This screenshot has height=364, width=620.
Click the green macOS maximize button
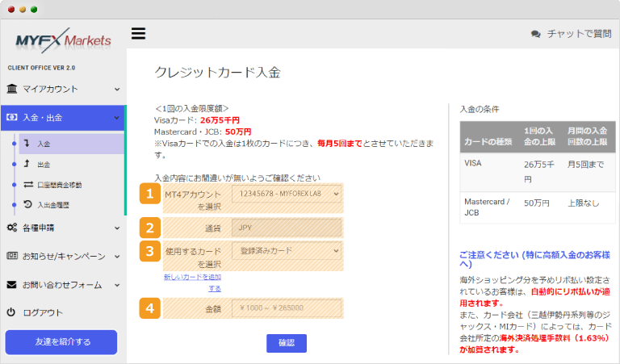pos(34,10)
